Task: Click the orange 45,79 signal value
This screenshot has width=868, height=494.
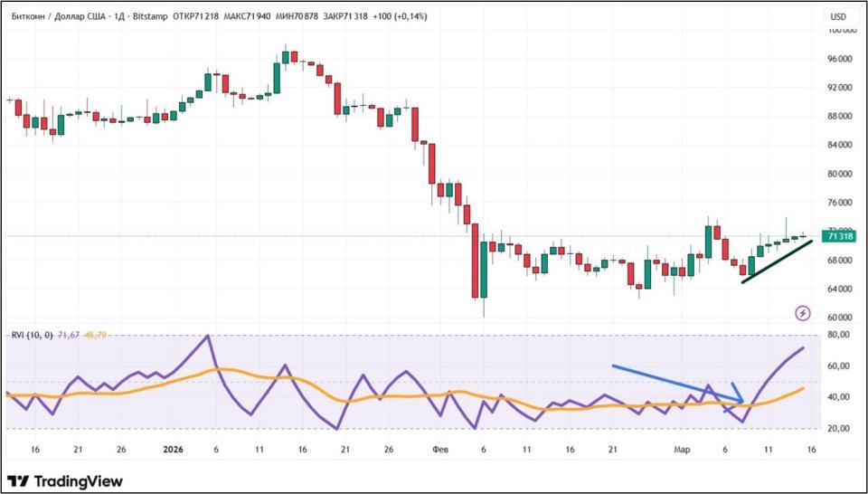Action: point(95,335)
